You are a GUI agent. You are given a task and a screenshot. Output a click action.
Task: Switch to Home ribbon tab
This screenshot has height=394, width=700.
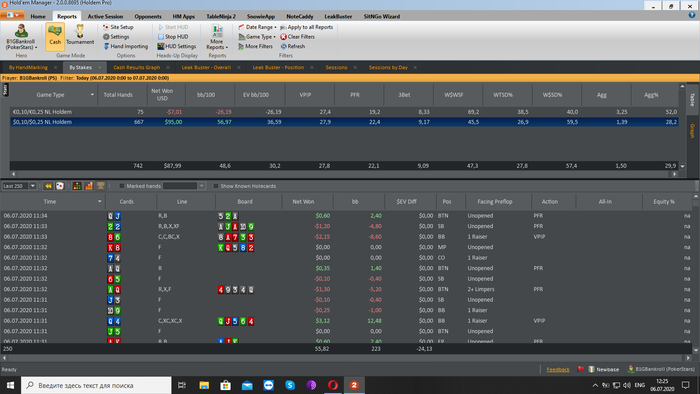point(38,17)
